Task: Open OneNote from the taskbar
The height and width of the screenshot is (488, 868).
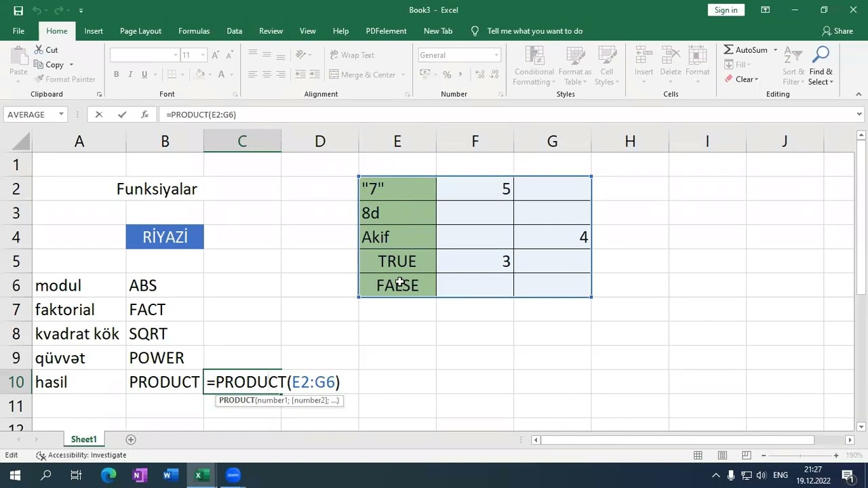Action: tap(140, 475)
